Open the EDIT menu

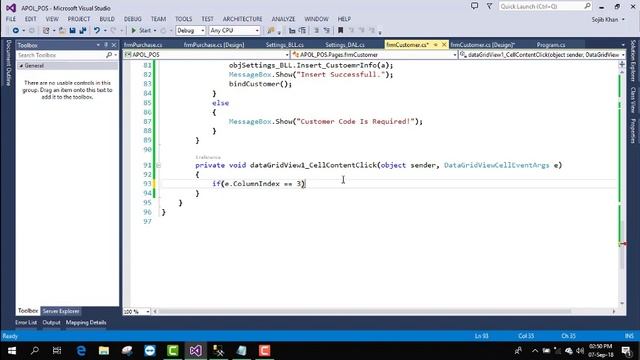click(31, 19)
